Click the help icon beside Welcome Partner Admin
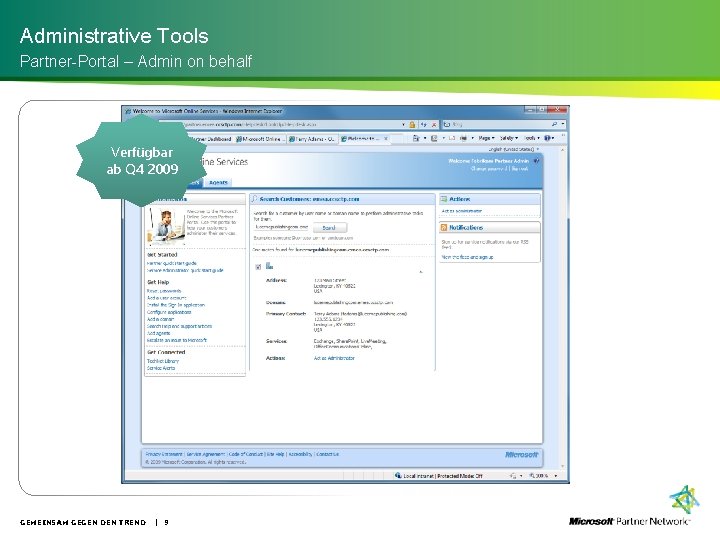The width and height of the screenshot is (720, 540). click(x=536, y=161)
